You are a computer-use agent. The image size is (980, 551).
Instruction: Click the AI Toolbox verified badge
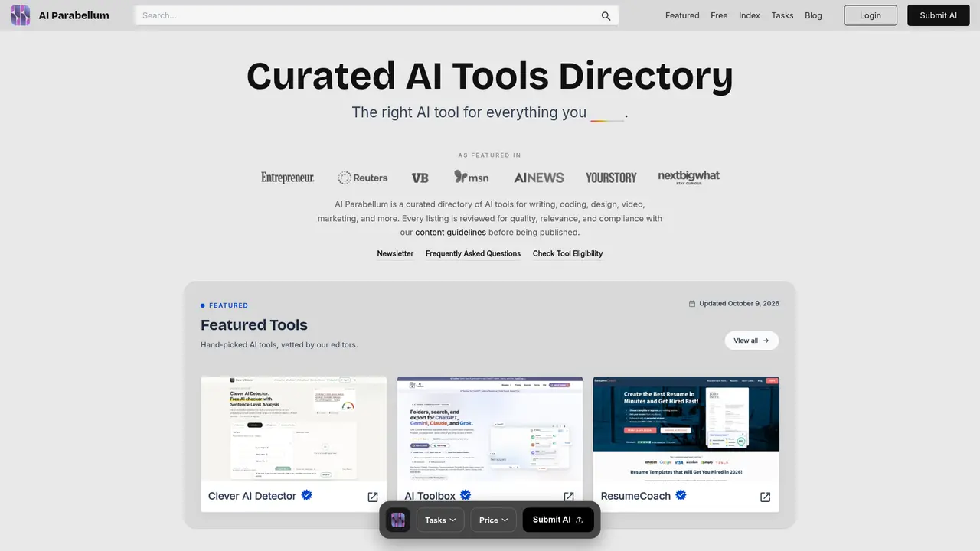coord(465,495)
